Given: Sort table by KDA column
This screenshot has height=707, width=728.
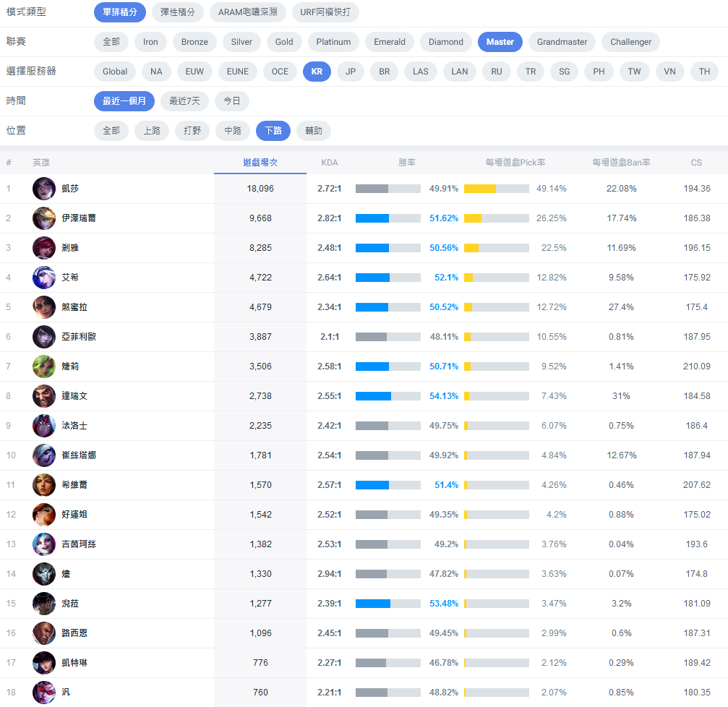Looking at the screenshot, I should click(330, 163).
